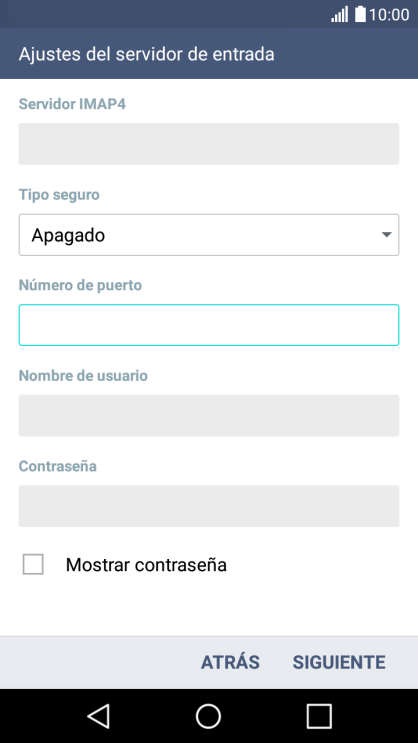
Task: Click the Servidor IMAP4 label
Action: tap(72, 104)
